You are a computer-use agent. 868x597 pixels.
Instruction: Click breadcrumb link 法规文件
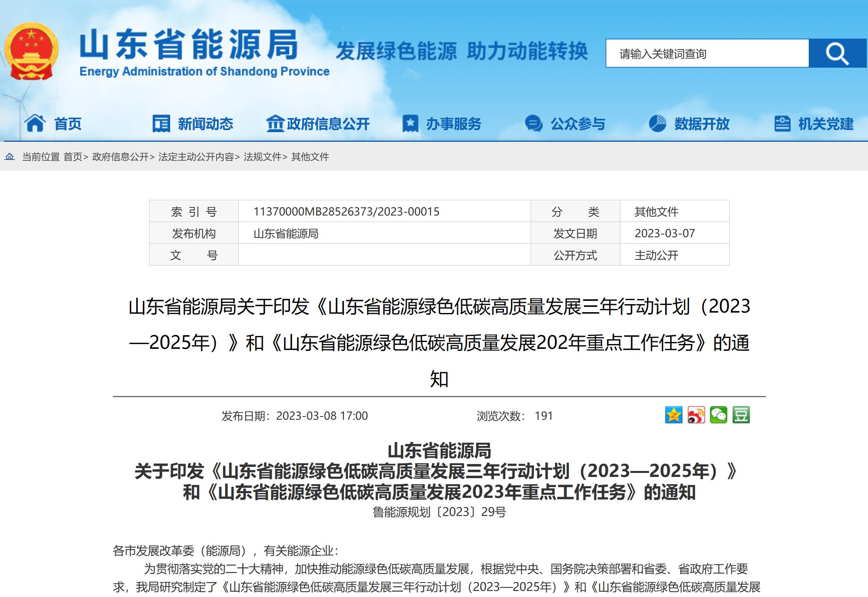(262, 157)
